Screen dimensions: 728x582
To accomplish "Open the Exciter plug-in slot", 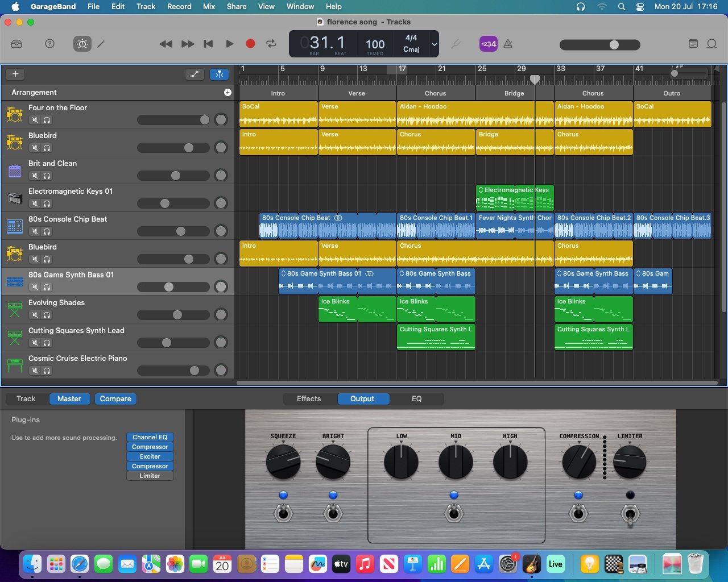I will pyautogui.click(x=150, y=456).
